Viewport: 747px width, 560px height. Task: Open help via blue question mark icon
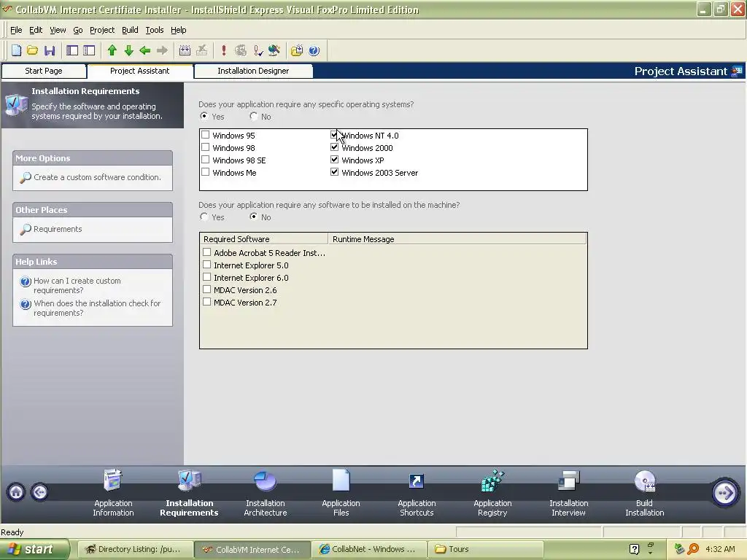[314, 50]
